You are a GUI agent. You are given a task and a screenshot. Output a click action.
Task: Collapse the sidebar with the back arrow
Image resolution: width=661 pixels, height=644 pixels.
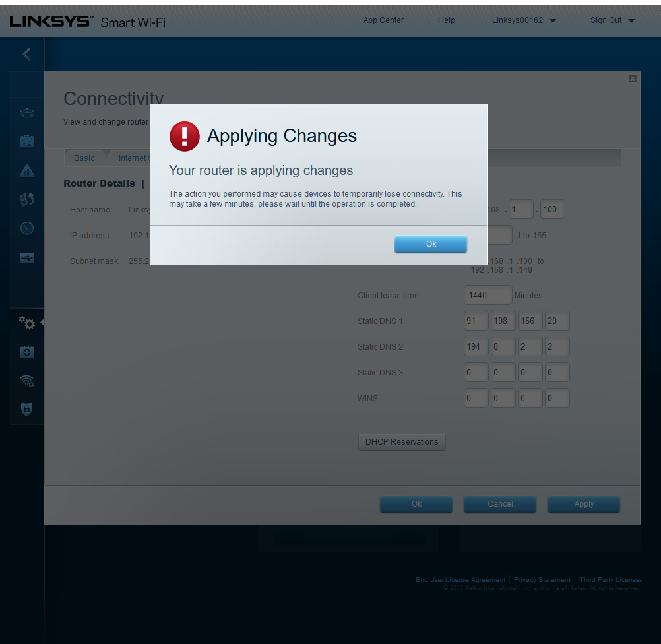pos(26,54)
